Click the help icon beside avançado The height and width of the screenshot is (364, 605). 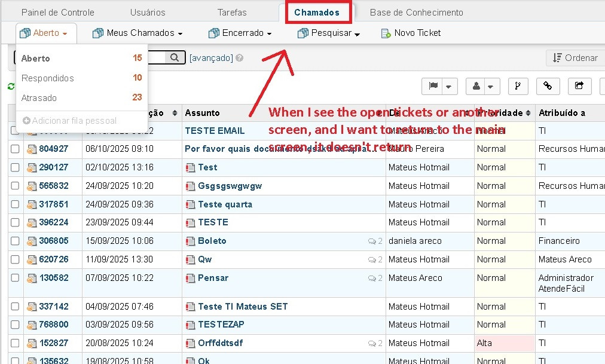(x=240, y=58)
